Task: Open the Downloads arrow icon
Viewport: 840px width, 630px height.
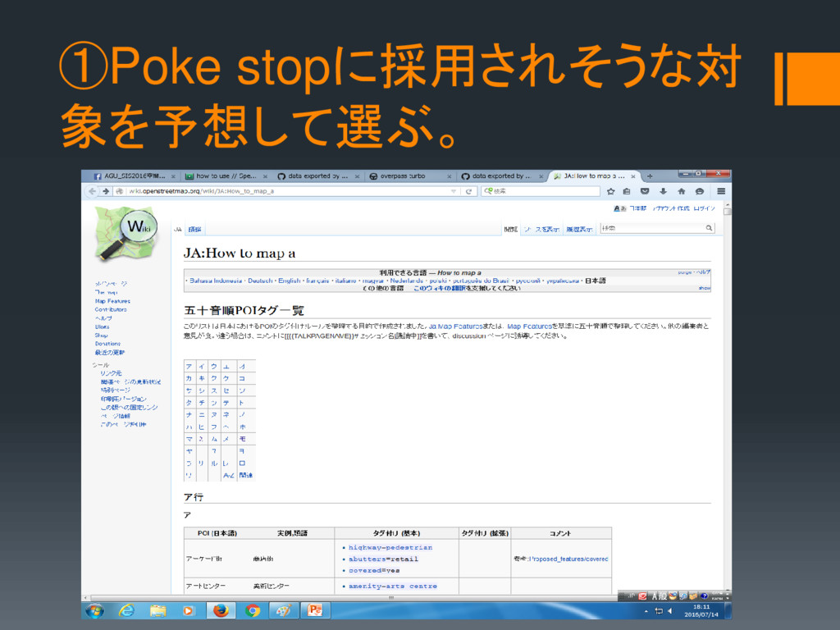Action: click(663, 191)
